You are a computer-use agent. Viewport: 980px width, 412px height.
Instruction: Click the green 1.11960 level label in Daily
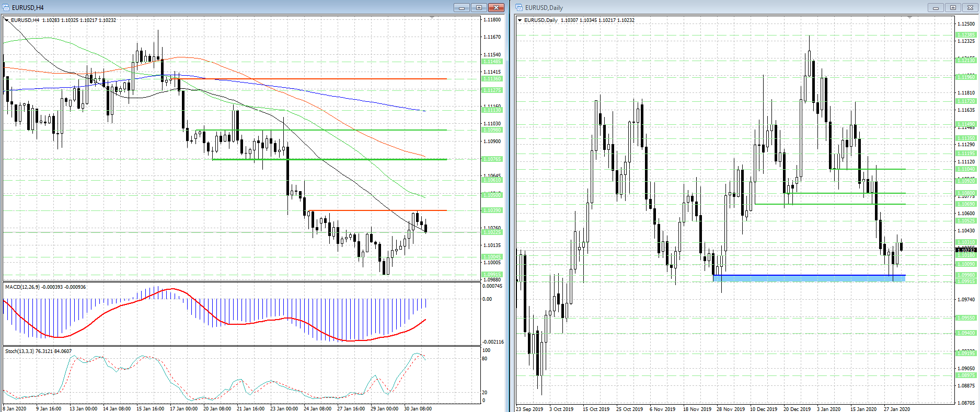(x=966, y=77)
